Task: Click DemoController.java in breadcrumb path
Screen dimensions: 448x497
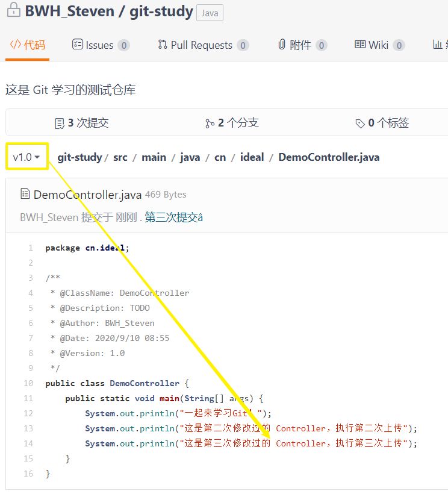Action: click(x=329, y=157)
